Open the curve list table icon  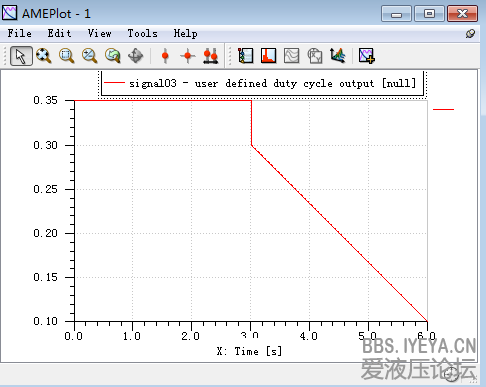coord(246,56)
